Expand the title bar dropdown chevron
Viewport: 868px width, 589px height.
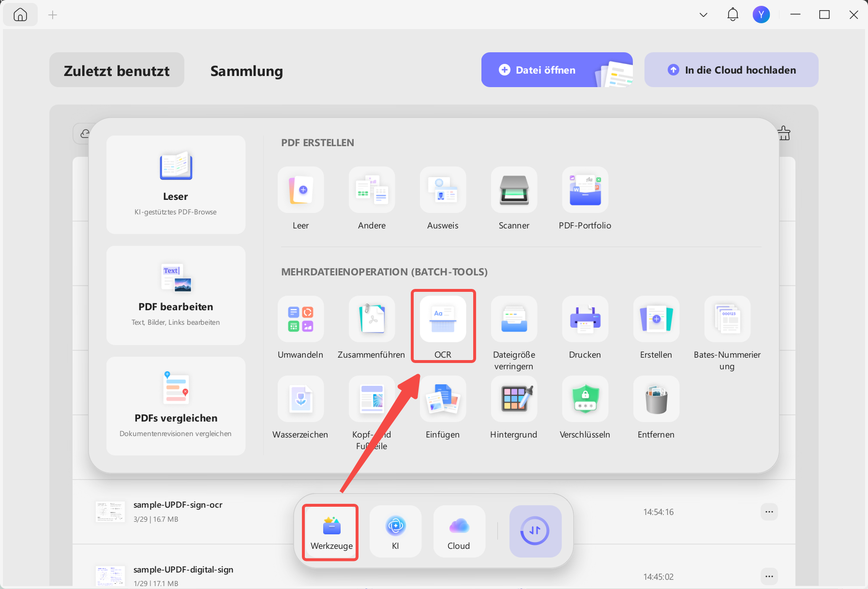[703, 15]
